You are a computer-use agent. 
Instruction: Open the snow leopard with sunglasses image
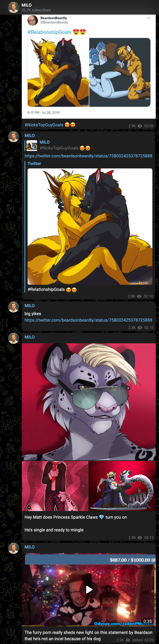coord(89,402)
